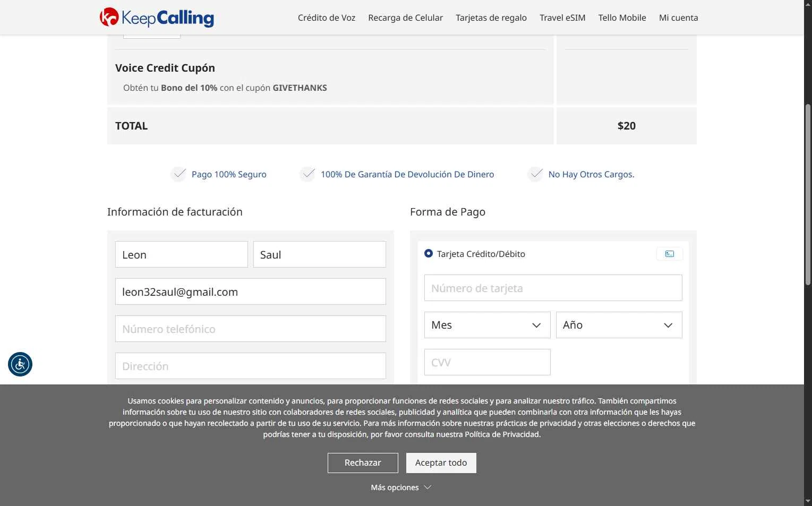Click the Voice Credit Cupón heading
Screen dimensions: 812x506
click(165, 68)
